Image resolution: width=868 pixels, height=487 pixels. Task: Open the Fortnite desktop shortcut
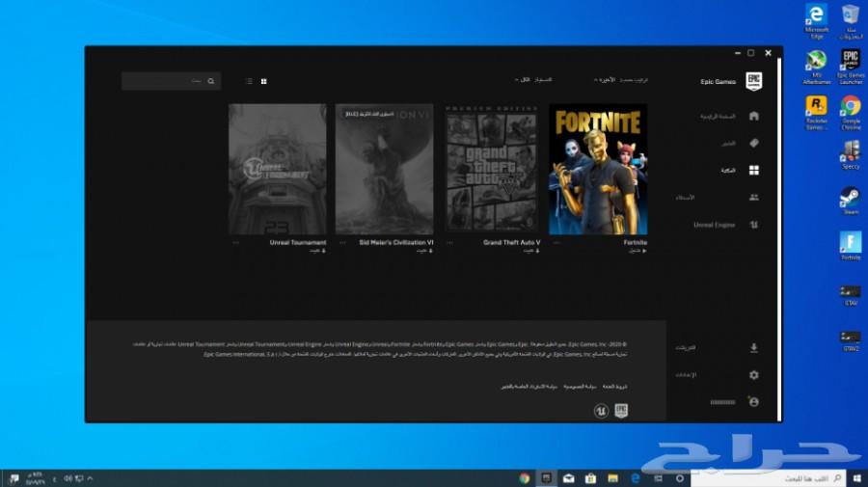click(x=851, y=246)
